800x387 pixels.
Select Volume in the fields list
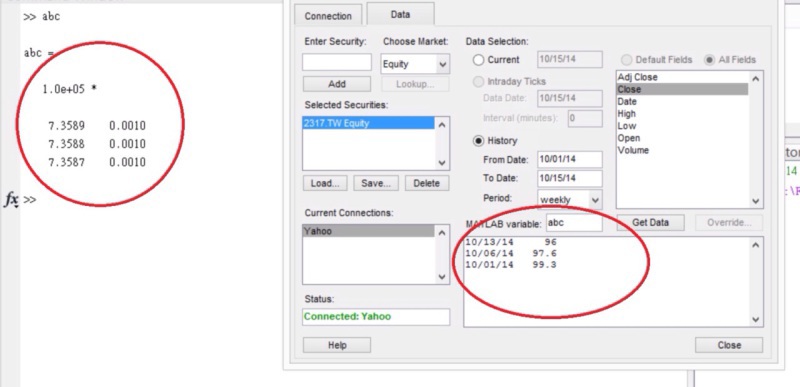682,150
